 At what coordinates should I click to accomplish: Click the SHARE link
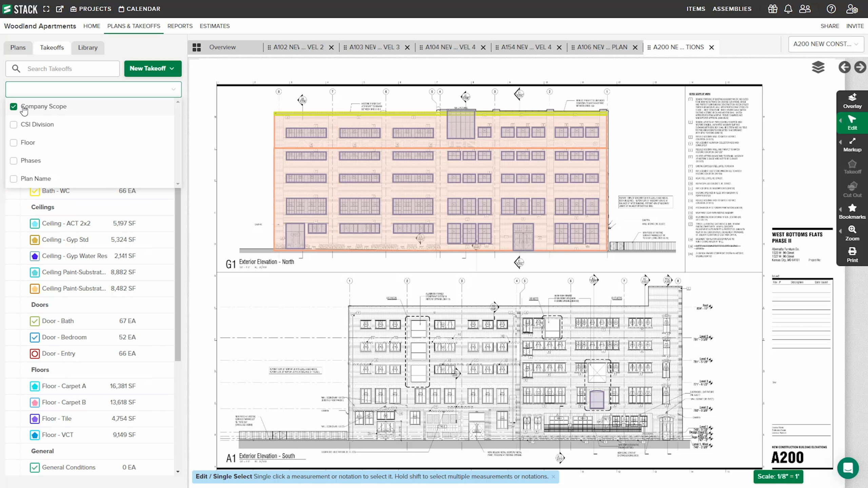[829, 26]
